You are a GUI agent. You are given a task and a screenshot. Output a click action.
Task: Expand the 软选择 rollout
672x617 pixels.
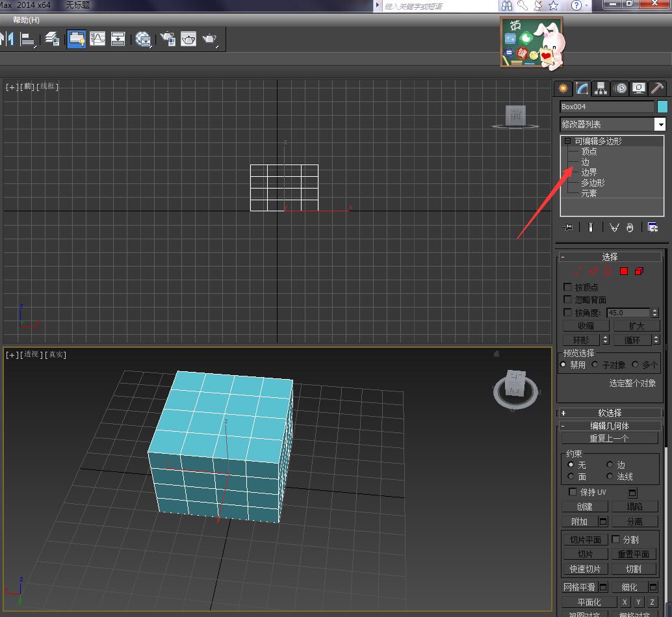pyautogui.click(x=610, y=412)
